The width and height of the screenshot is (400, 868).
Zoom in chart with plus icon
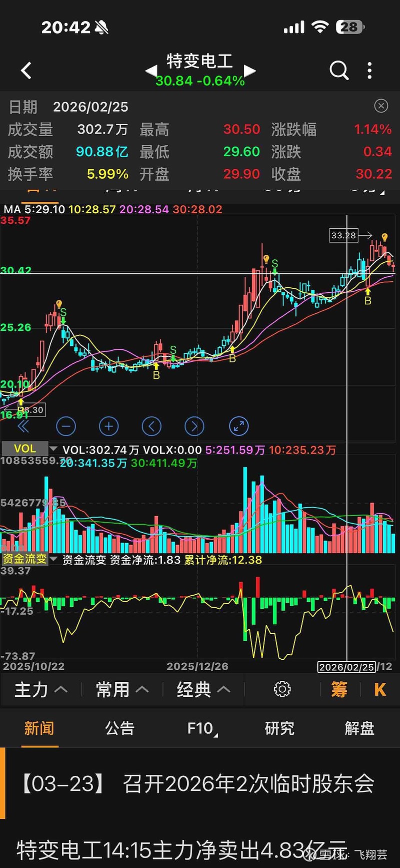(x=109, y=426)
